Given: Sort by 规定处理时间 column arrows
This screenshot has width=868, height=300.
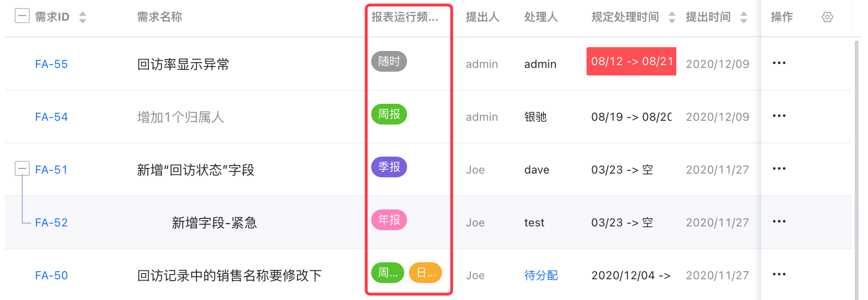Looking at the screenshot, I should click(x=672, y=17).
